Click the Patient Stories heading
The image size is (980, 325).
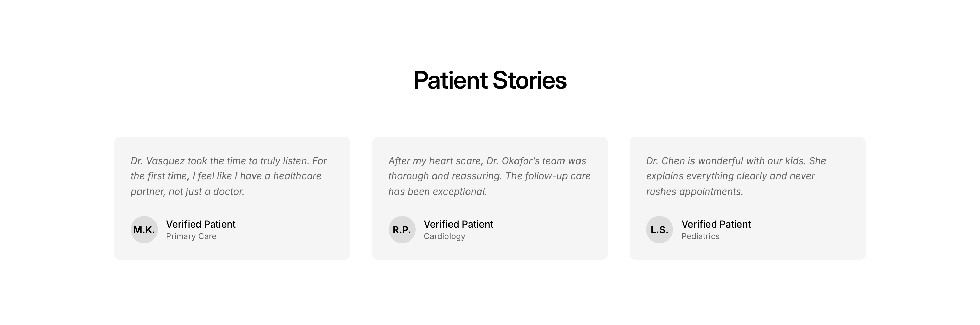click(x=490, y=80)
